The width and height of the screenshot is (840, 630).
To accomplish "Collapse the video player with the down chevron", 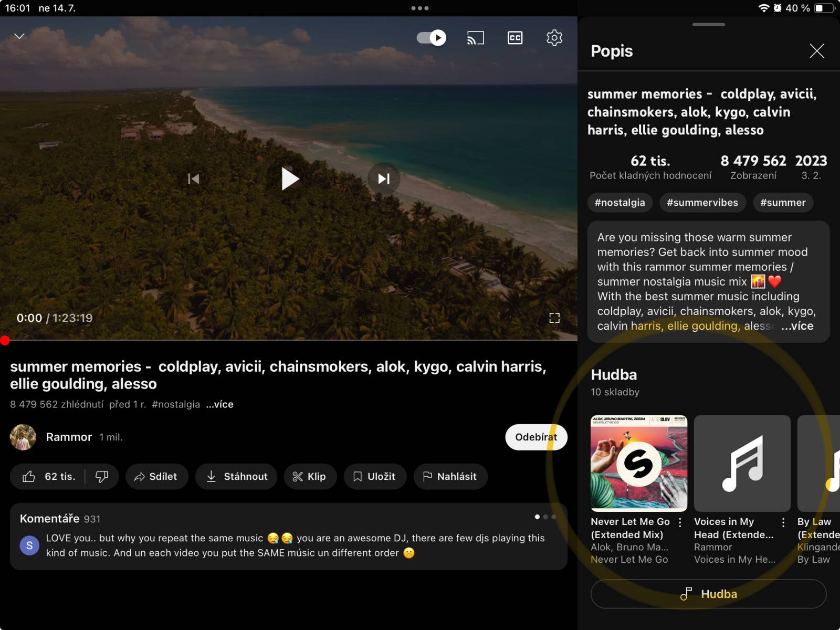I will pyautogui.click(x=19, y=36).
